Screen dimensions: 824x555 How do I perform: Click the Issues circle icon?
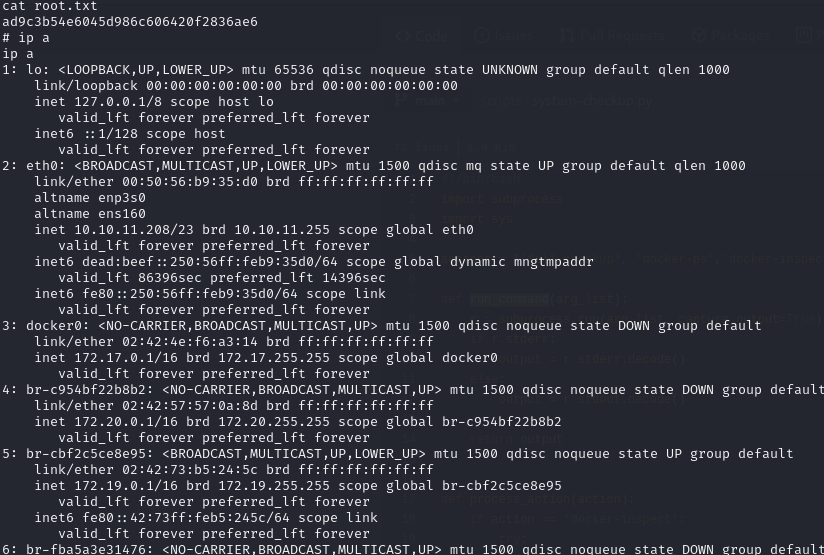coord(482,35)
